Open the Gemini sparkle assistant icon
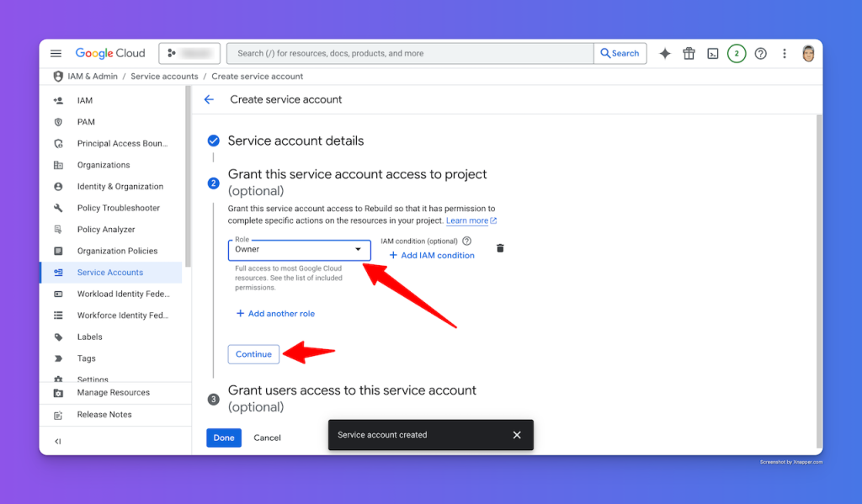 coord(665,53)
